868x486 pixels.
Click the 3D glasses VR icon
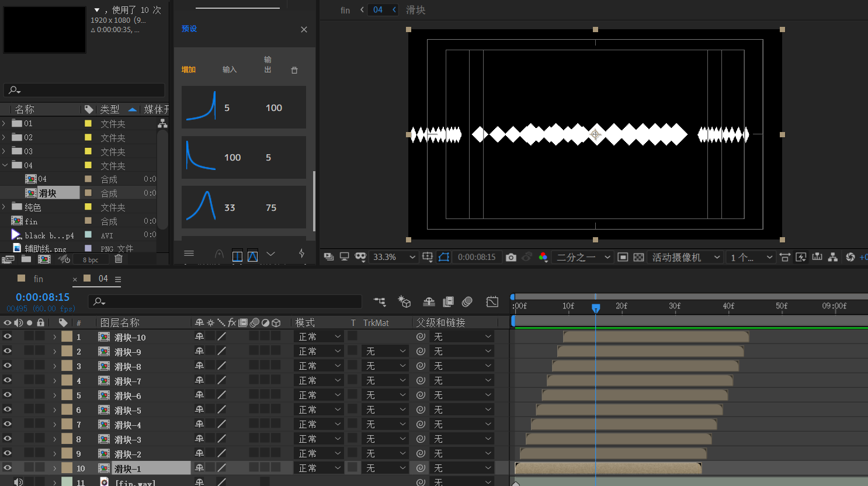coord(360,257)
